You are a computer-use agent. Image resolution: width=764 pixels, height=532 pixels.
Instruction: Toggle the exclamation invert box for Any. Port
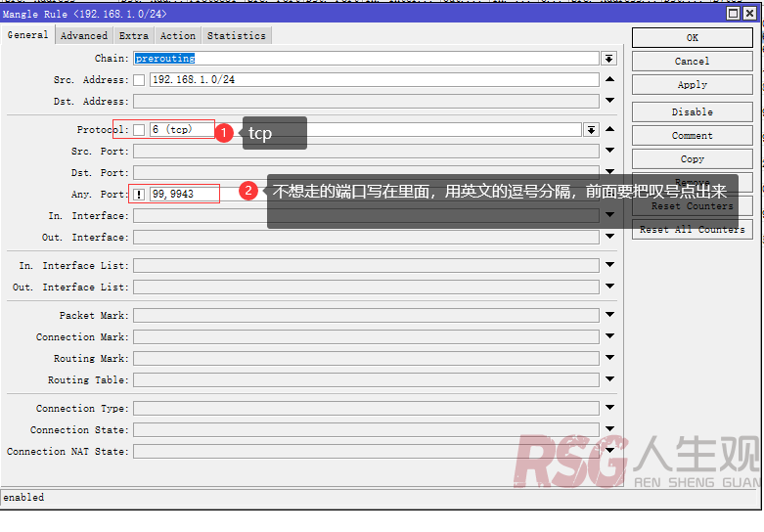point(139,195)
